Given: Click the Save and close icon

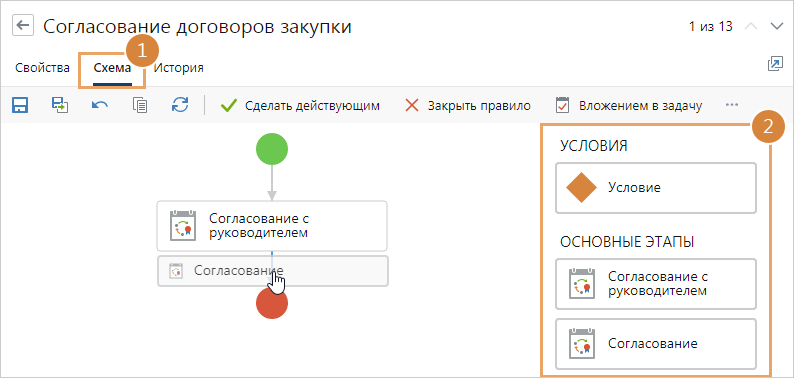Looking at the screenshot, I should point(60,105).
